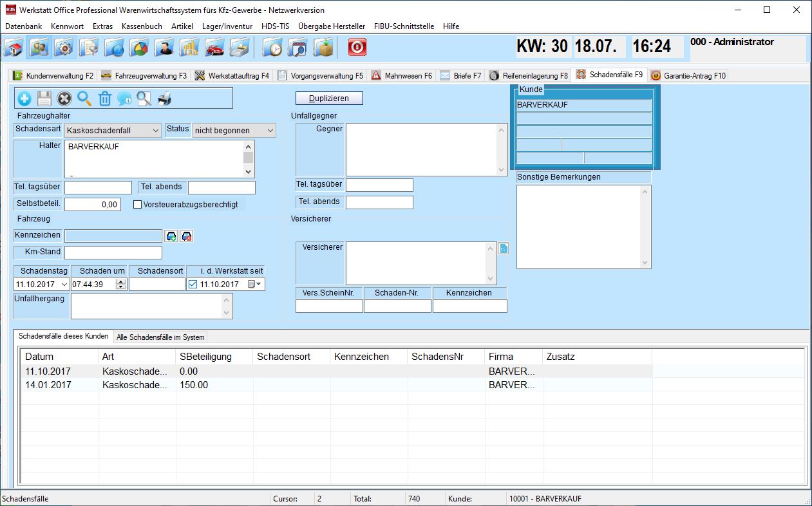812x506 pixels.
Task: Log off using the red power icon
Action: click(357, 46)
